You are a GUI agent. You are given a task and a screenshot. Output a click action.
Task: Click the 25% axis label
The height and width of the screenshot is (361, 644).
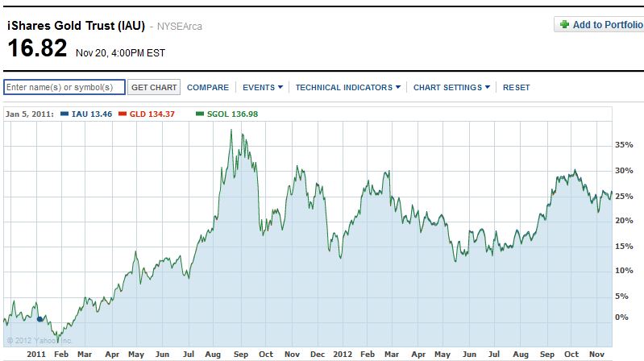[x=624, y=197]
